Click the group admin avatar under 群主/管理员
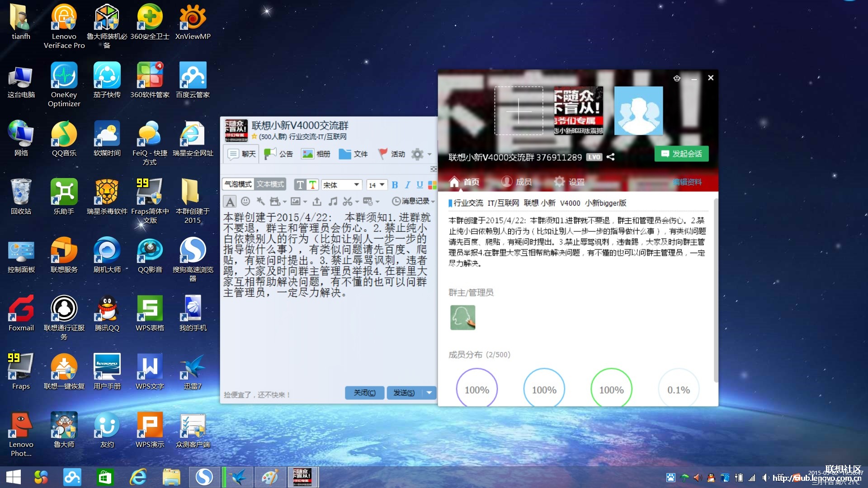Screen dimensions: 868x488 (462, 317)
